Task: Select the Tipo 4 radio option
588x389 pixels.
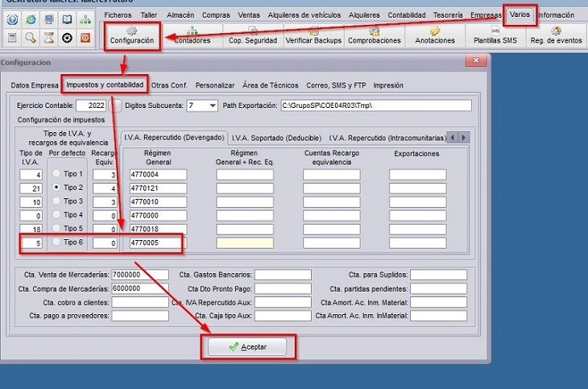Action: 56,214
